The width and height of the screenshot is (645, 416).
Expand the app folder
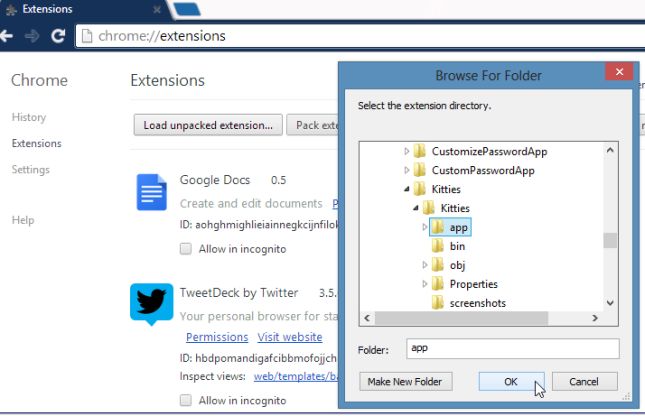425,227
